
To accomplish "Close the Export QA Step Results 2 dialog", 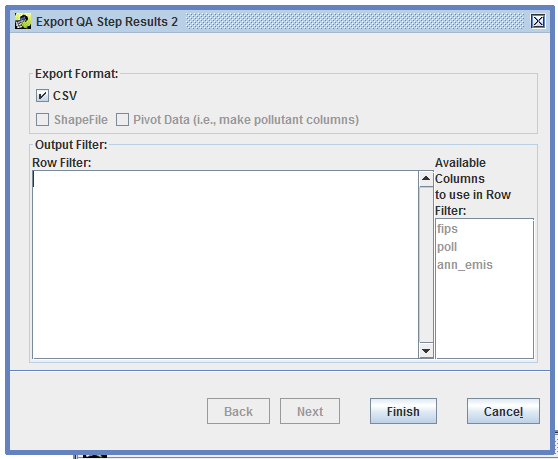I will [538, 21].
